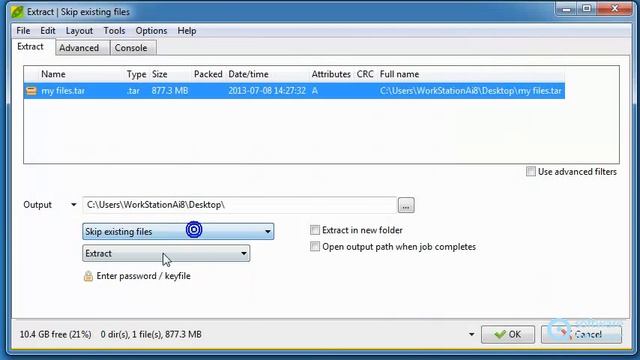Select the my files.tar row name
Image resolution: width=640 pixels, height=360 pixels.
click(63, 91)
